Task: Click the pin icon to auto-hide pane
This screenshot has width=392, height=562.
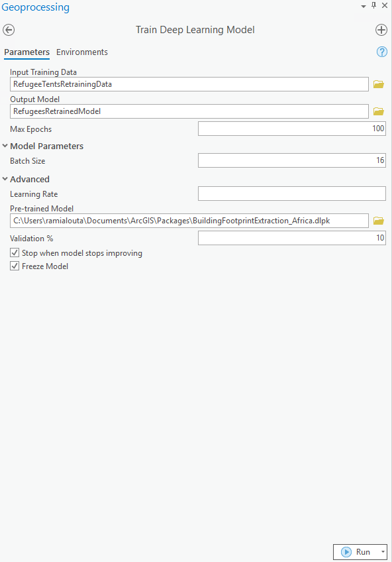Action: [375, 5]
